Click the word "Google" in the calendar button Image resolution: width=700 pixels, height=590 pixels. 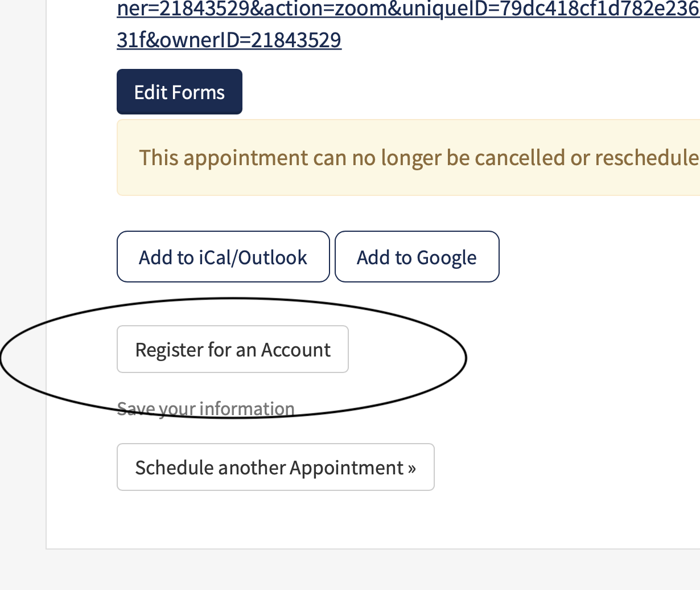click(447, 258)
